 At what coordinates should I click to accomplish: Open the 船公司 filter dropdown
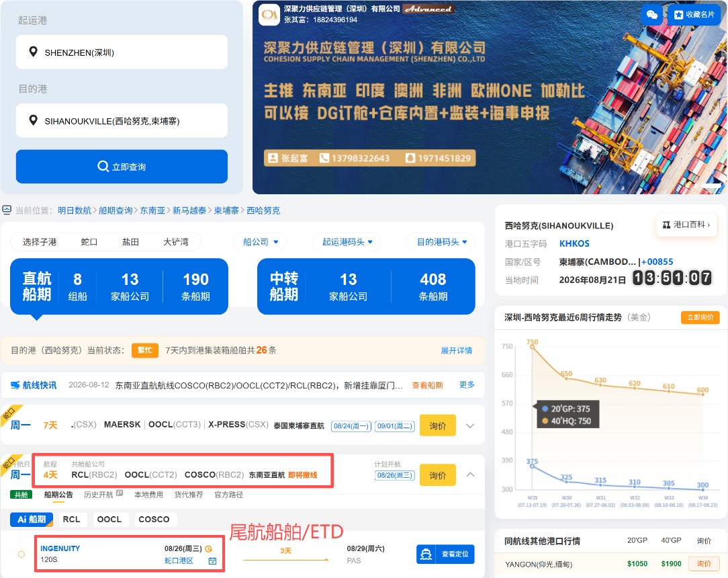(261, 242)
